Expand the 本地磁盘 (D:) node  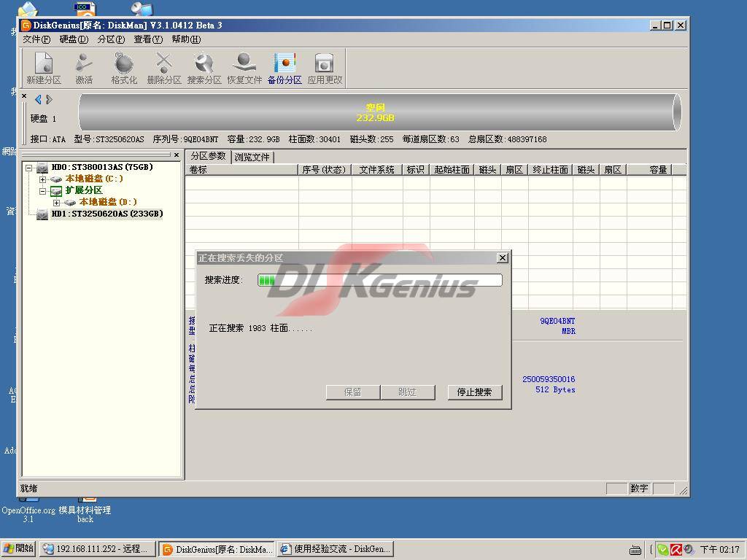[x=57, y=203]
